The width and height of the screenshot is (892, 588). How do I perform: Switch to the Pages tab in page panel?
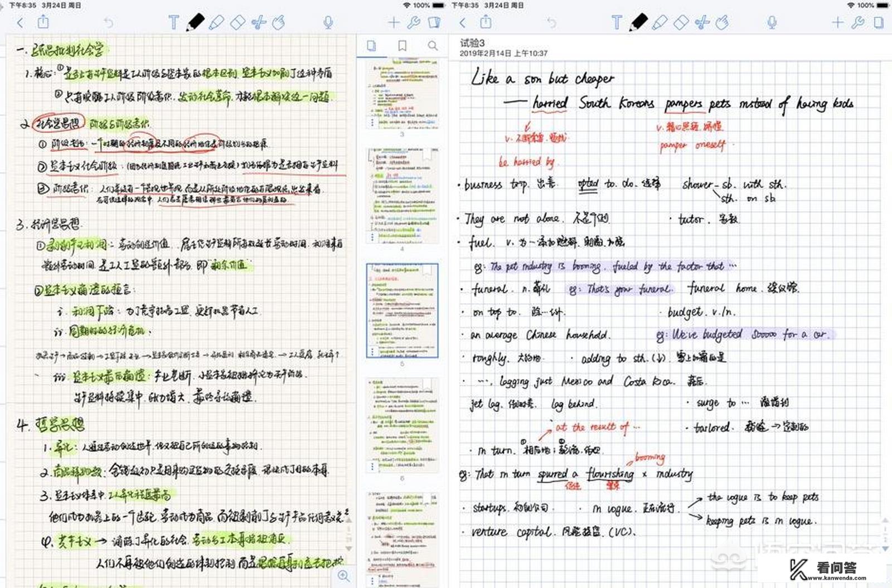[371, 46]
